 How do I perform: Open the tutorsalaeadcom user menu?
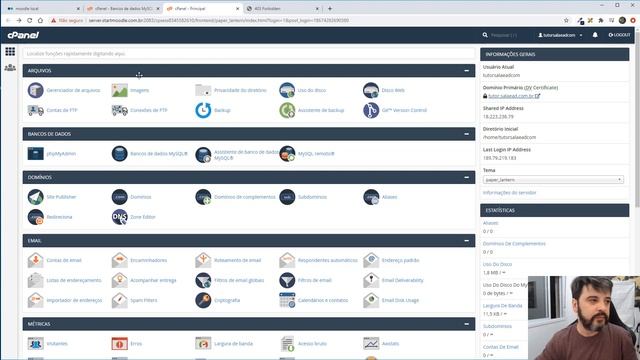(x=560, y=35)
